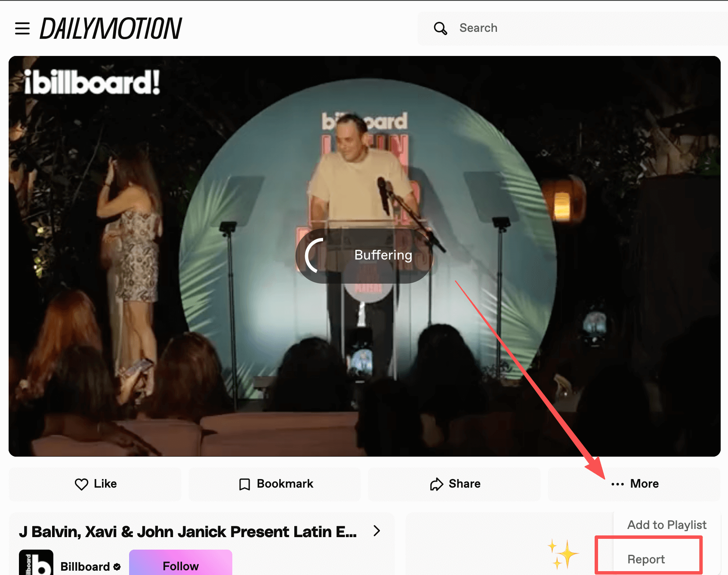The width and height of the screenshot is (728, 575).
Task: Expand the video title with the chevron
Action: tap(376, 531)
